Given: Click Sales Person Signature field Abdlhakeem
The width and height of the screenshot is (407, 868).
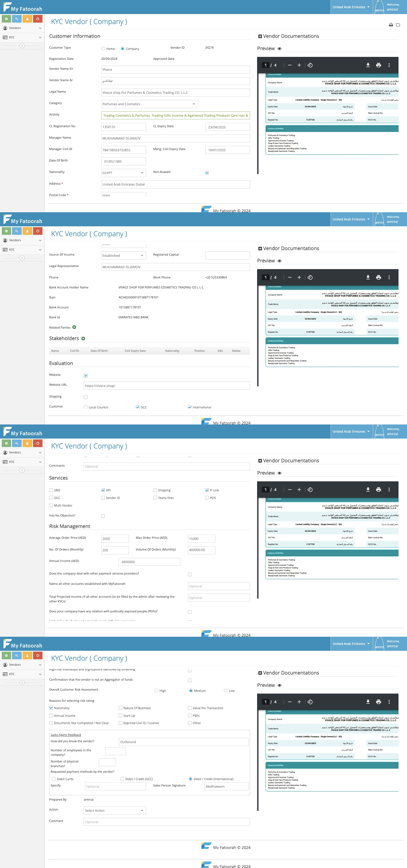Looking at the screenshot, I should tap(227, 786).
